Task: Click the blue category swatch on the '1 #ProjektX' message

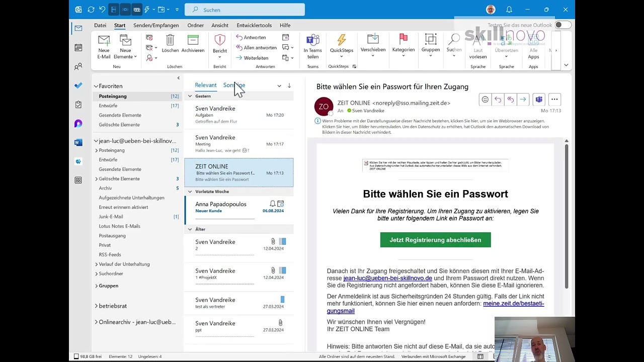Action: click(282, 270)
